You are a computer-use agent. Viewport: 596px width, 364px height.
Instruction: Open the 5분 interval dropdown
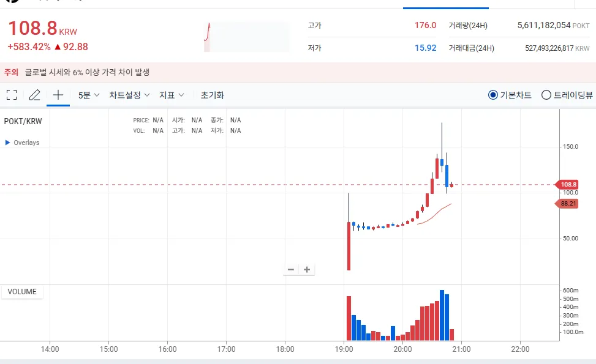coord(89,95)
